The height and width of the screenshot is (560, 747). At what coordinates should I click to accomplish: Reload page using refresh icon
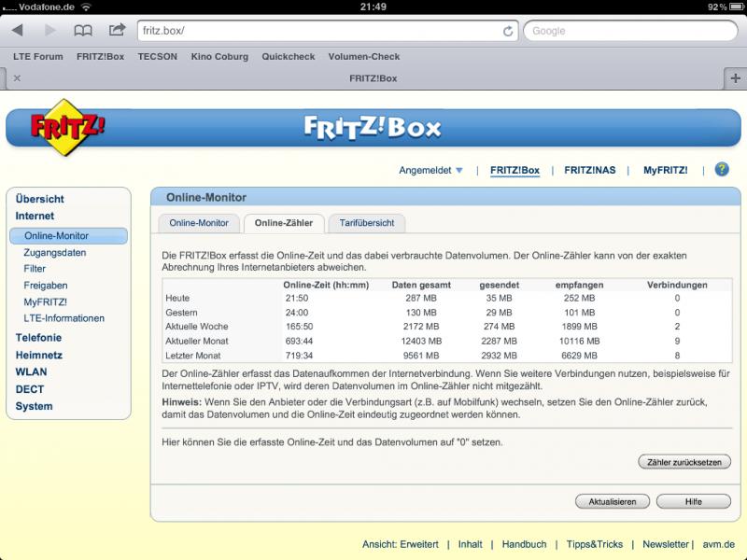508,31
